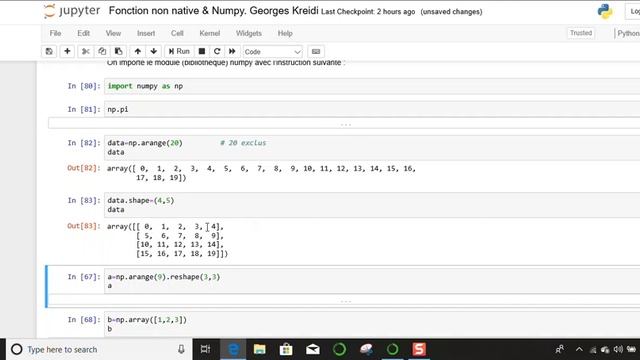Insert cell below with plus icon
640x360 pixels.
pos(67,51)
